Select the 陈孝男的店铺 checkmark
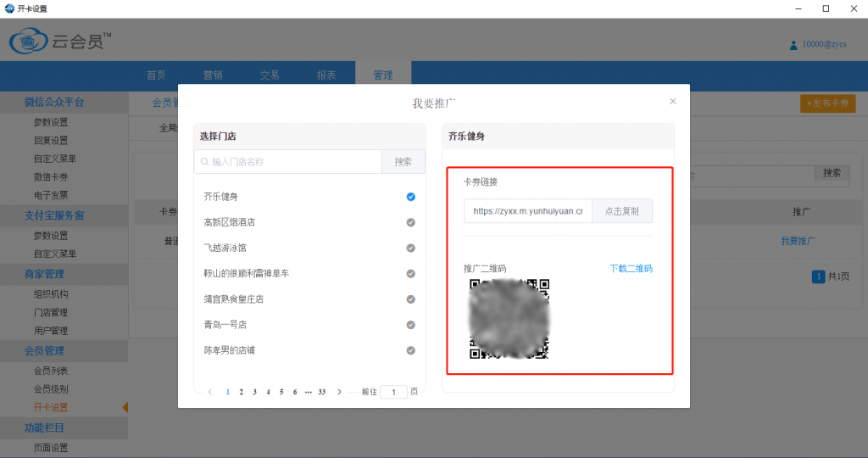Screen dimensions: 868x458 411,350
